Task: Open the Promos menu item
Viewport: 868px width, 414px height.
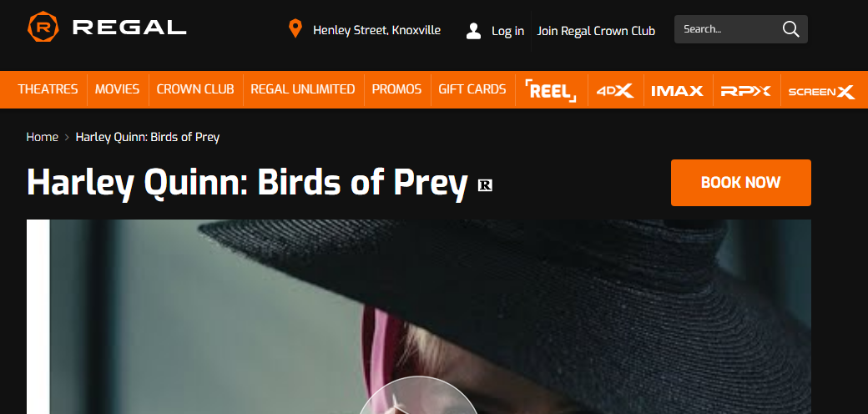Action: coord(397,89)
